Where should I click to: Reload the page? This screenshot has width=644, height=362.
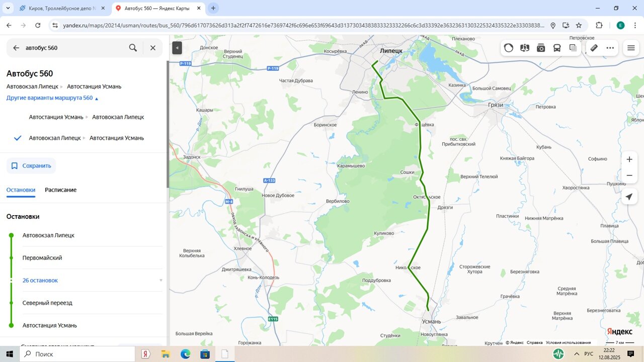(x=37, y=25)
